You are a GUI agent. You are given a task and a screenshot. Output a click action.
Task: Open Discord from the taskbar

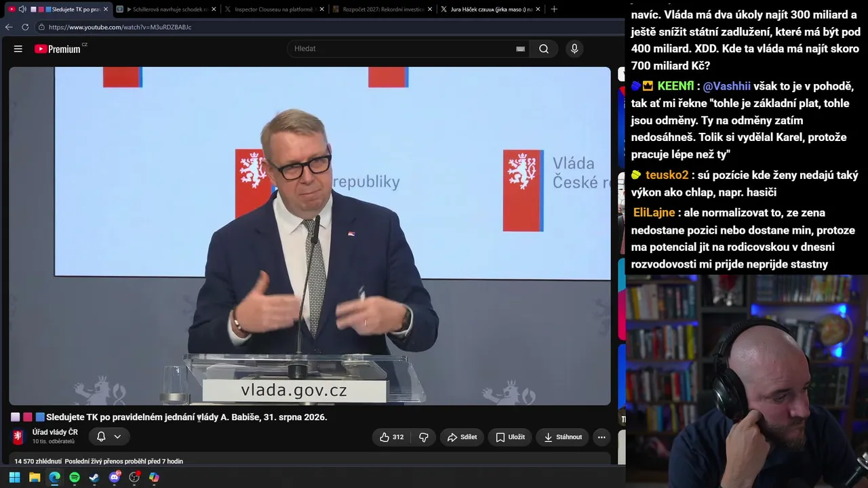[x=115, y=477]
